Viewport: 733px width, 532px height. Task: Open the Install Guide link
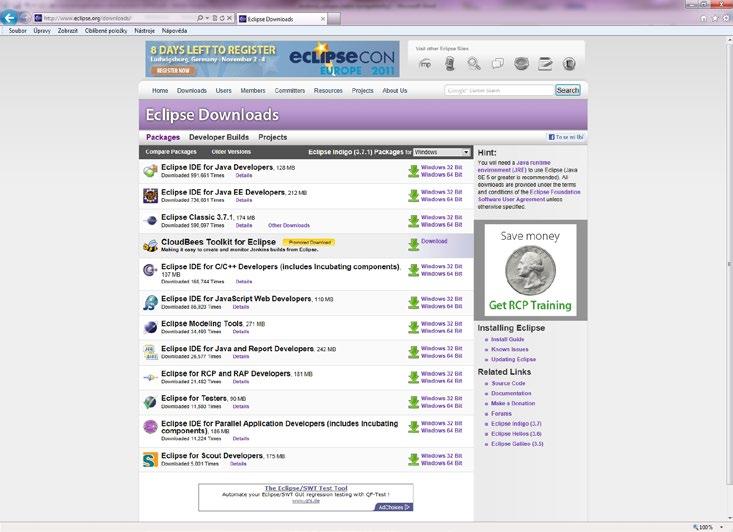click(507, 339)
